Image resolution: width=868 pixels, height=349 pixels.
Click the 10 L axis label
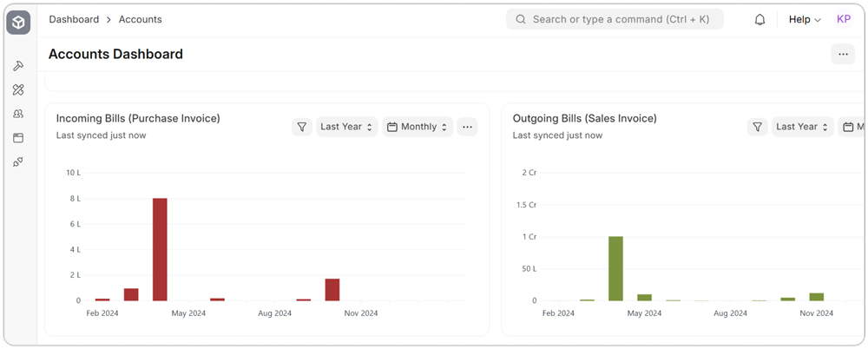(74, 173)
